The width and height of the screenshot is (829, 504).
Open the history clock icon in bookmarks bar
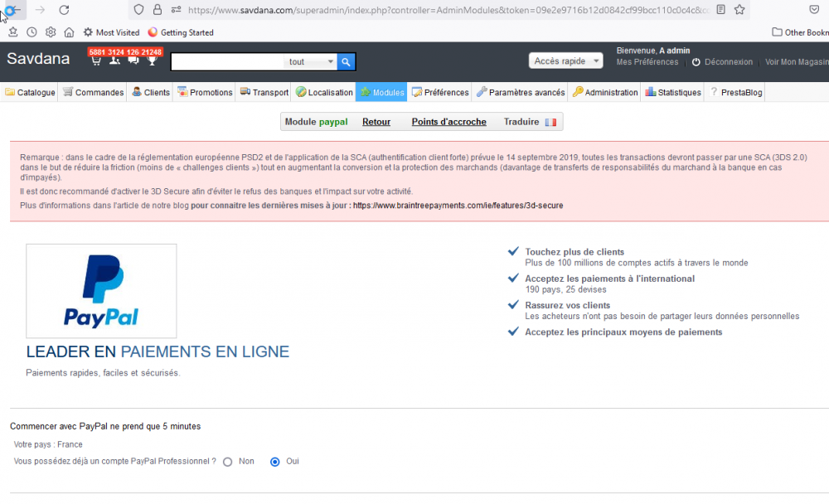[x=32, y=32]
